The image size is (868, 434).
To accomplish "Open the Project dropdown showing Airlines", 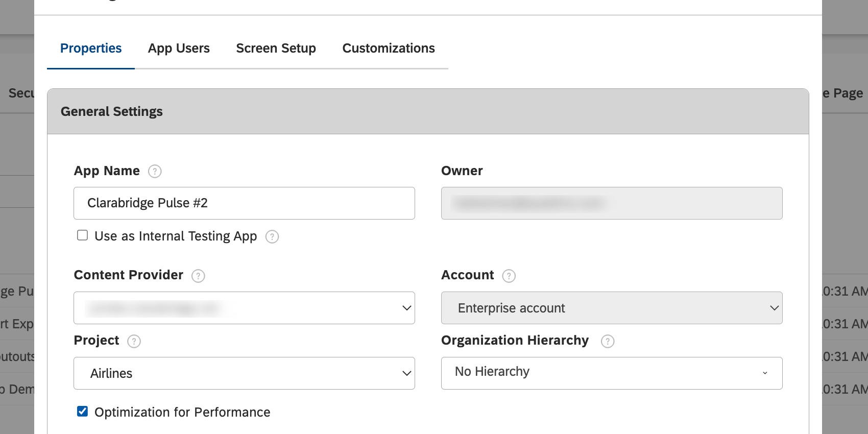I will click(x=244, y=373).
